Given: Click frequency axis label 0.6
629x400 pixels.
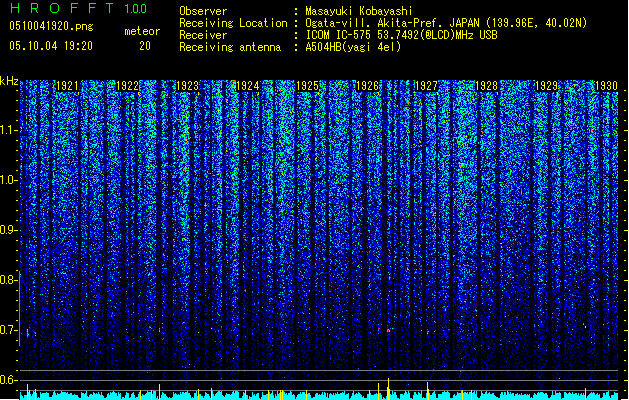Looking at the screenshot, I should (8, 380).
